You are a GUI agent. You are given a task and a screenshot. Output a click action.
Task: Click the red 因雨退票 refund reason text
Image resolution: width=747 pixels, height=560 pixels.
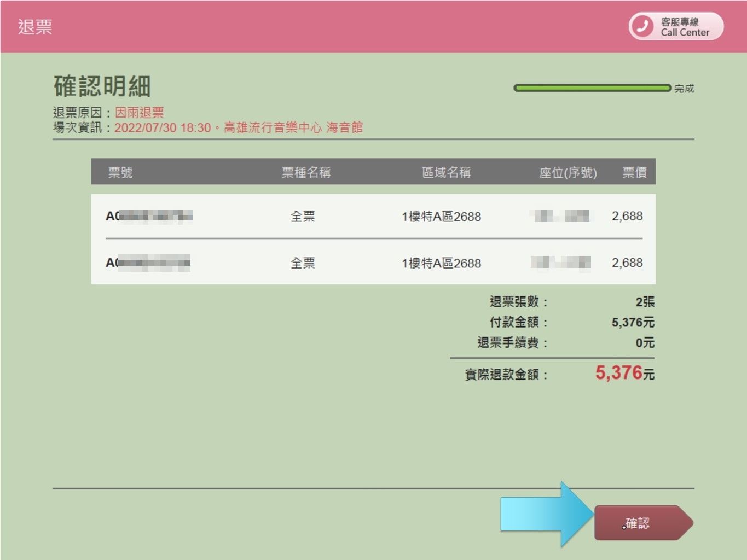tap(139, 113)
